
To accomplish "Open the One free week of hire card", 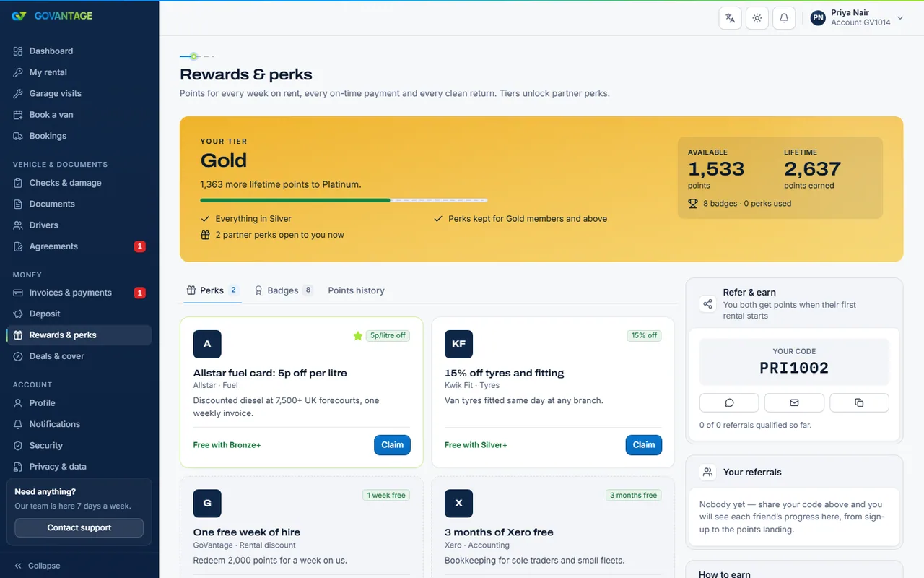I will [302, 527].
